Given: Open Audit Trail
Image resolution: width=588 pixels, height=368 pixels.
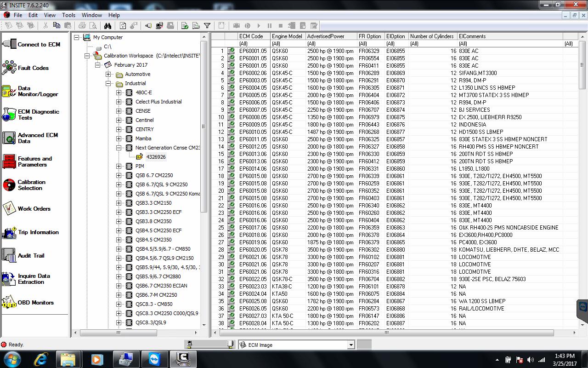Looking at the screenshot, I should tap(24, 256).
